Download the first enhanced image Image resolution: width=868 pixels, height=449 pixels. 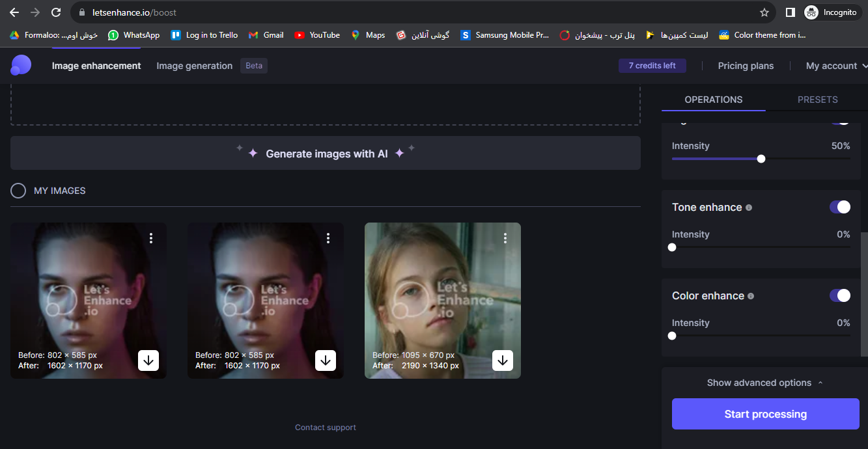coord(148,361)
